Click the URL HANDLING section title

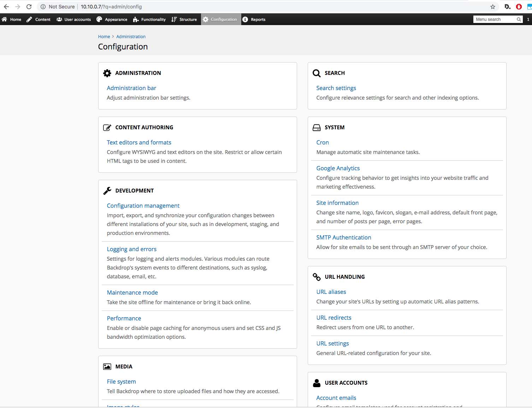tap(345, 277)
